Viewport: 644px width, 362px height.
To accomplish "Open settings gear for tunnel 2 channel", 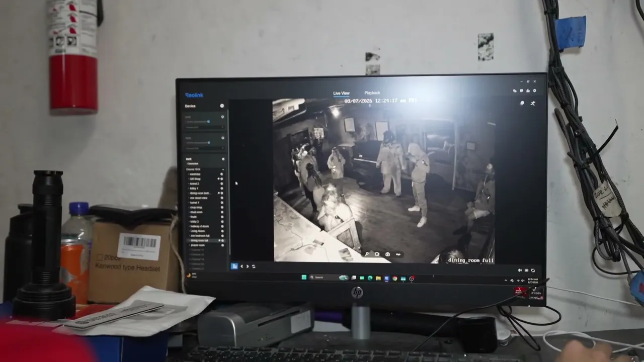I will [222, 184].
